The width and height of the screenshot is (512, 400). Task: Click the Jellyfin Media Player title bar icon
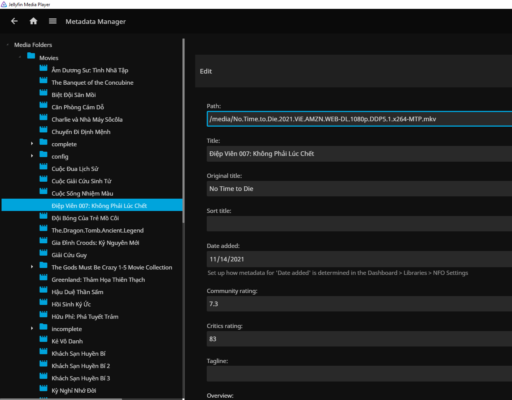[x=4, y=4]
